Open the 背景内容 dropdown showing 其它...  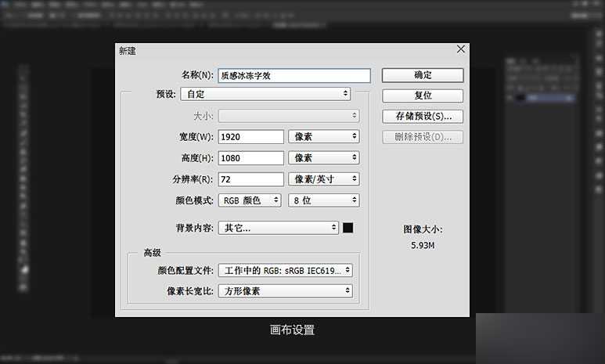pyautogui.click(x=278, y=228)
